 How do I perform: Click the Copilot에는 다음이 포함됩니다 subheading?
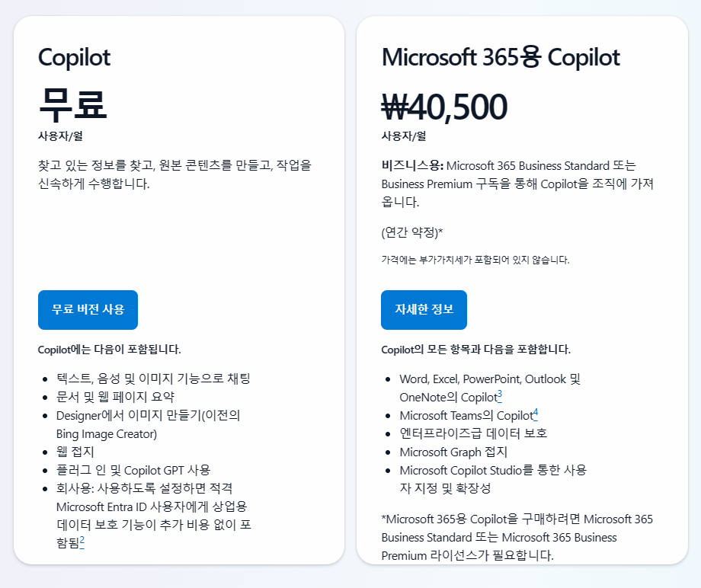coord(109,350)
